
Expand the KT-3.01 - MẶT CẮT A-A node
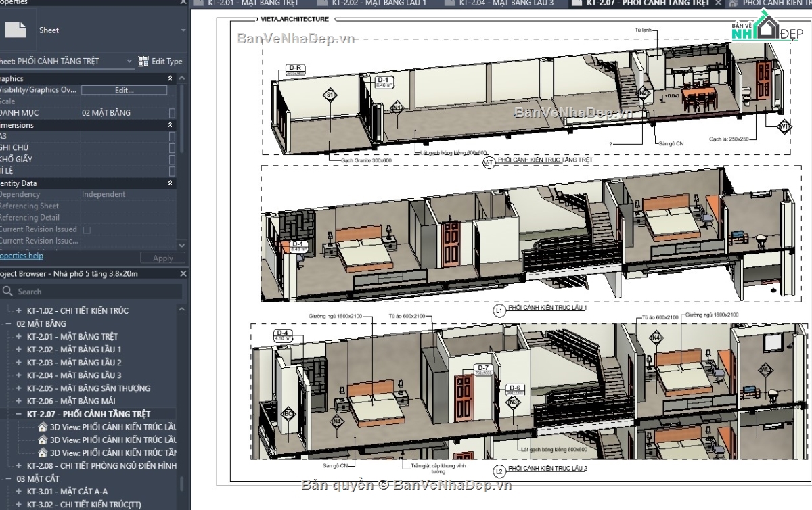pos(19,491)
